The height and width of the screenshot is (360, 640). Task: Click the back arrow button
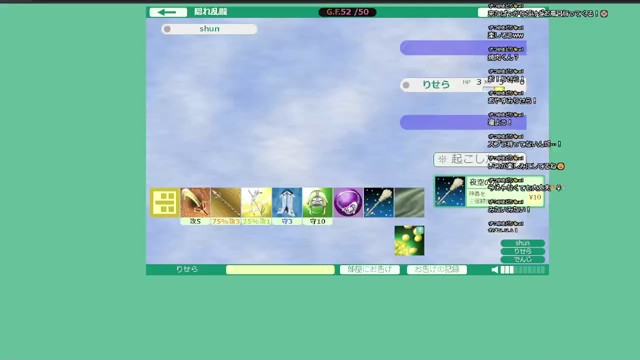pos(168,12)
